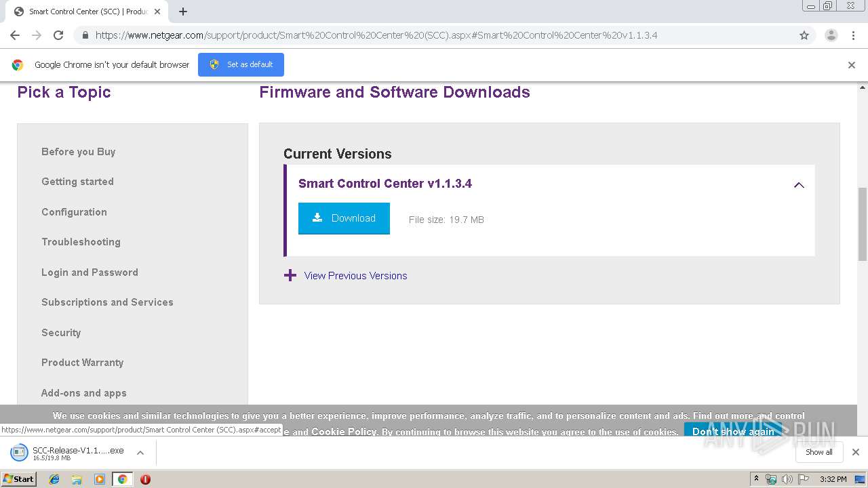Open the Chrome profile avatar menu
This screenshot has width=868, height=488.
pyautogui.click(x=831, y=35)
